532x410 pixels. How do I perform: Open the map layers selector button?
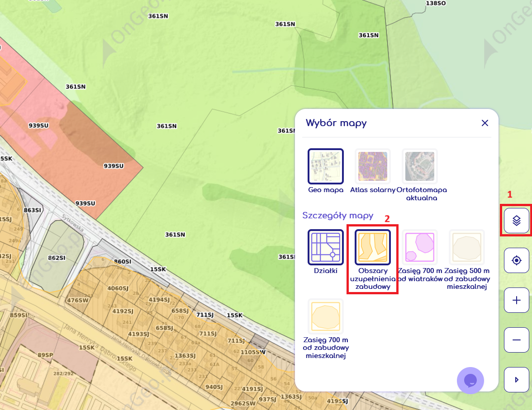(517, 221)
